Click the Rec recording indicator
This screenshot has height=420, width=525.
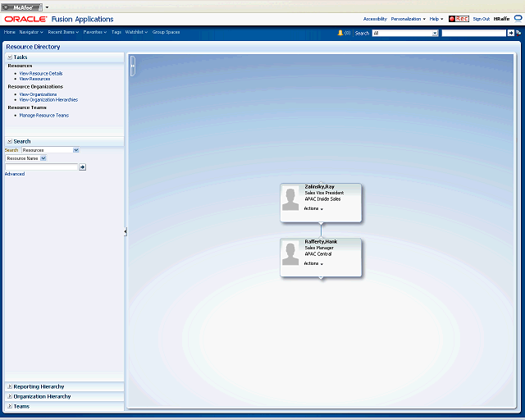pos(459,19)
